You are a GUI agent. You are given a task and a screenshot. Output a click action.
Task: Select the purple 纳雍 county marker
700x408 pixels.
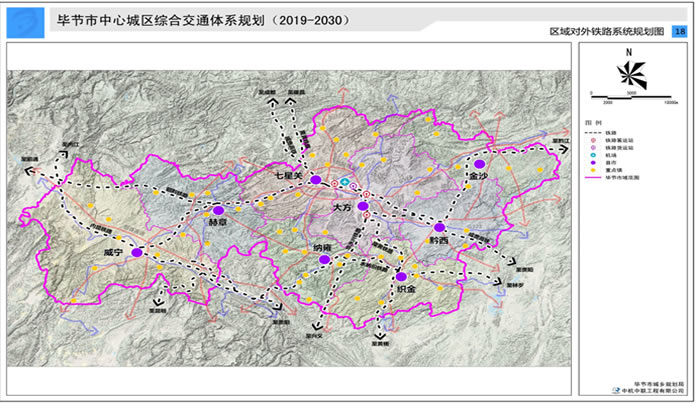(x=324, y=260)
